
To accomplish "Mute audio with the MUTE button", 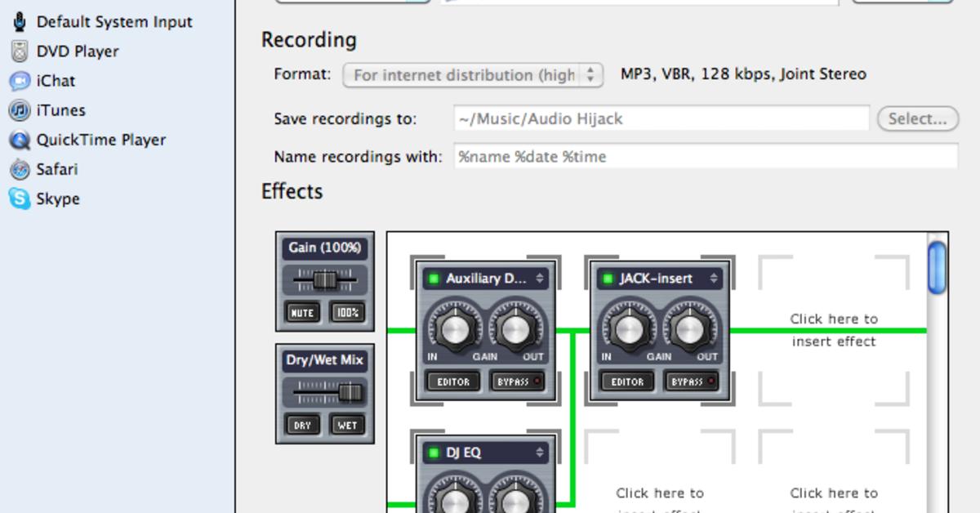I will coord(303,312).
